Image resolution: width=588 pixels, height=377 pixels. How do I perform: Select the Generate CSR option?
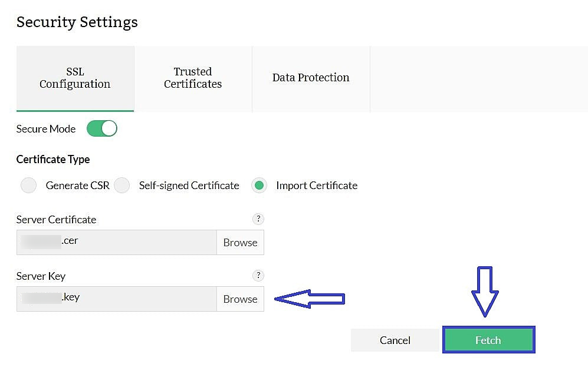28,185
